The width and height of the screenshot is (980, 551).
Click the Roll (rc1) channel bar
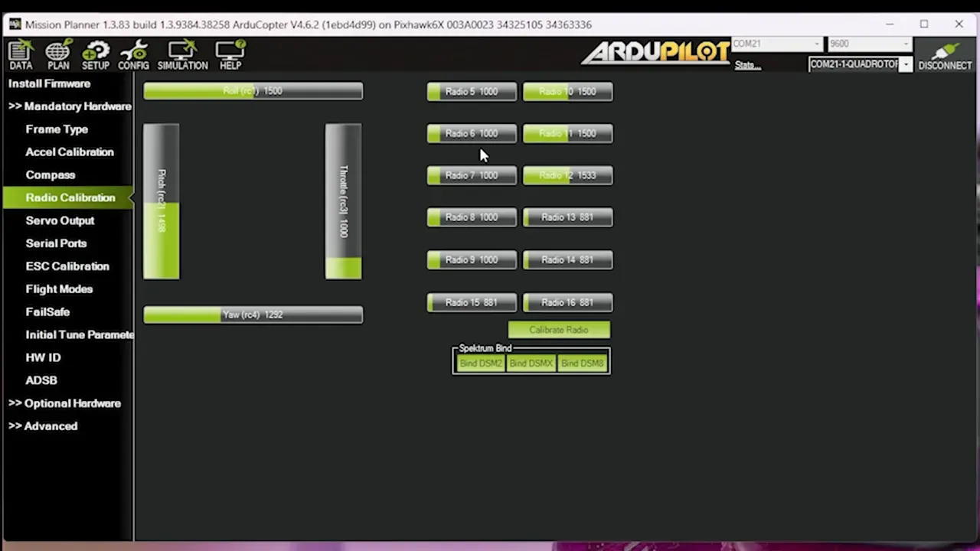coord(253,91)
